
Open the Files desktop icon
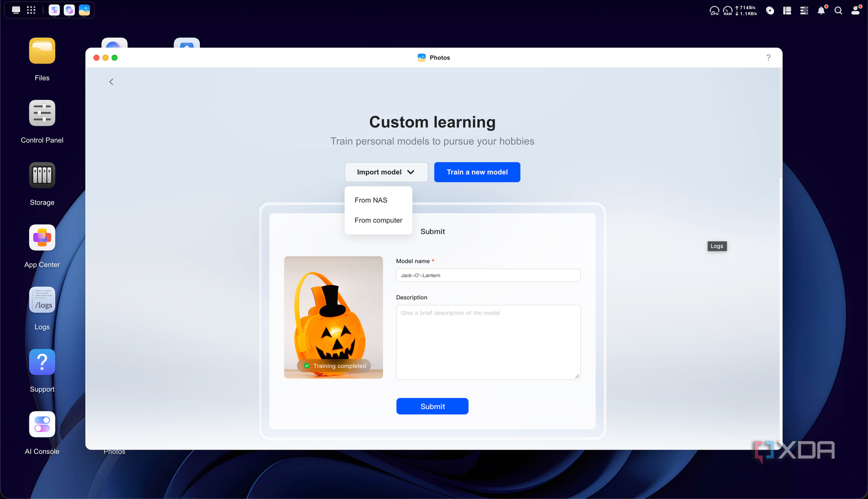tap(42, 51)
